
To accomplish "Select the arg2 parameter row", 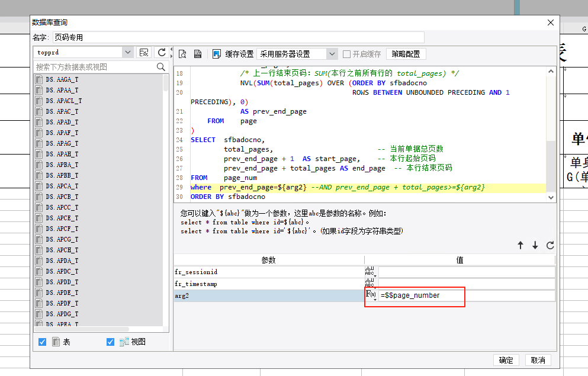I will [x=269, y=296].
